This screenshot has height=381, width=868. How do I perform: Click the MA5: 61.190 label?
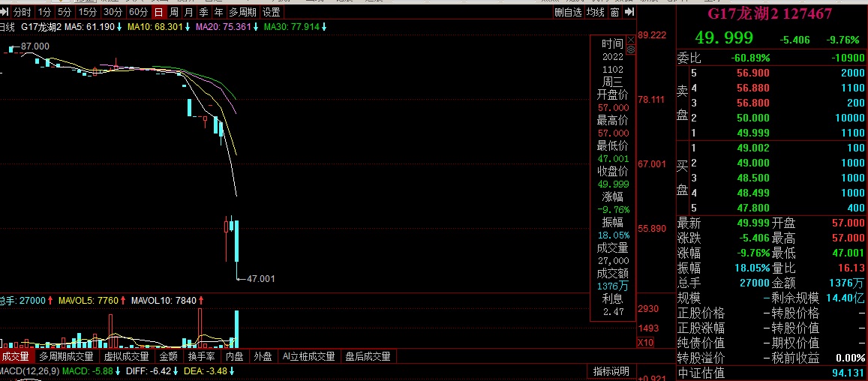pyautogui.click(x=89, y=26)
